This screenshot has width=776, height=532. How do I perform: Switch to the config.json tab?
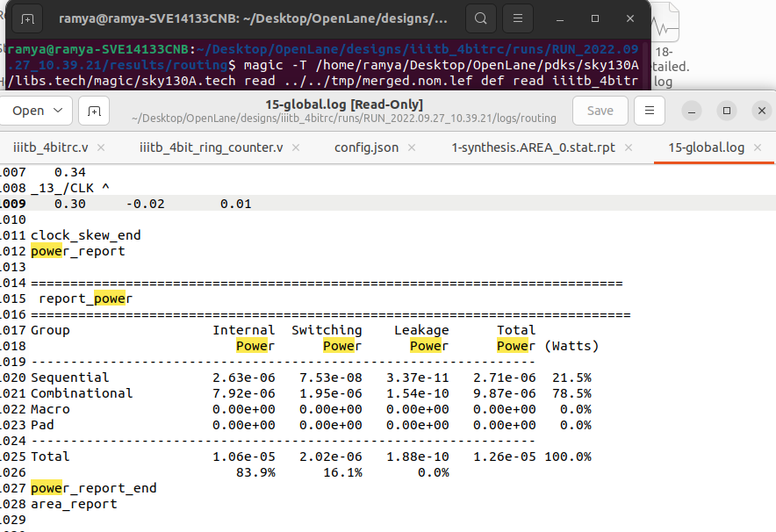(x=366, y=147)
